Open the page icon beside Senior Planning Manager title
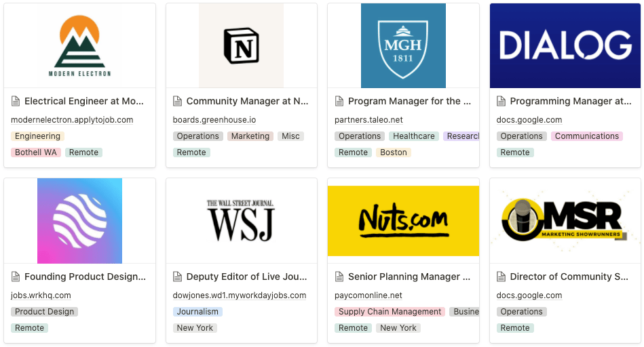Viewport: 644px width, 347px height. click(x=339, y=277)
